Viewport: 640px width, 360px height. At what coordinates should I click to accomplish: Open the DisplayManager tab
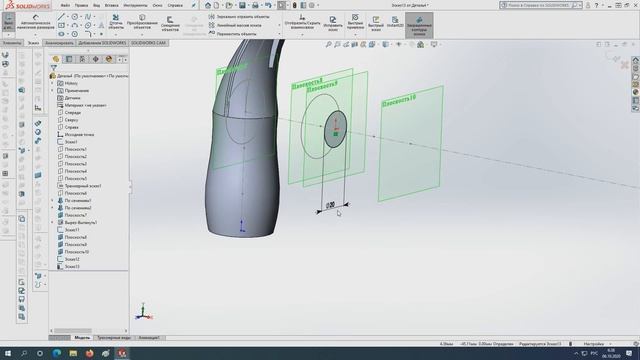[109, 59]
